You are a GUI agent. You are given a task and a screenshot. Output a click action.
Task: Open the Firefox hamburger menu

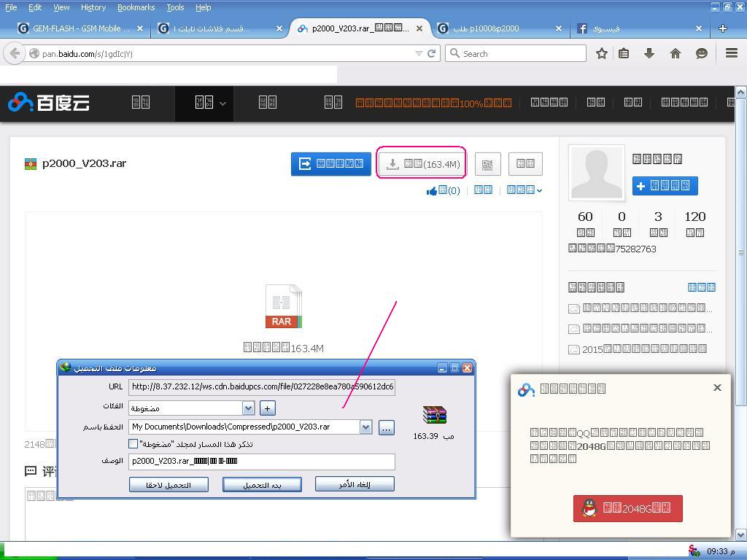[x=732, y=52]
